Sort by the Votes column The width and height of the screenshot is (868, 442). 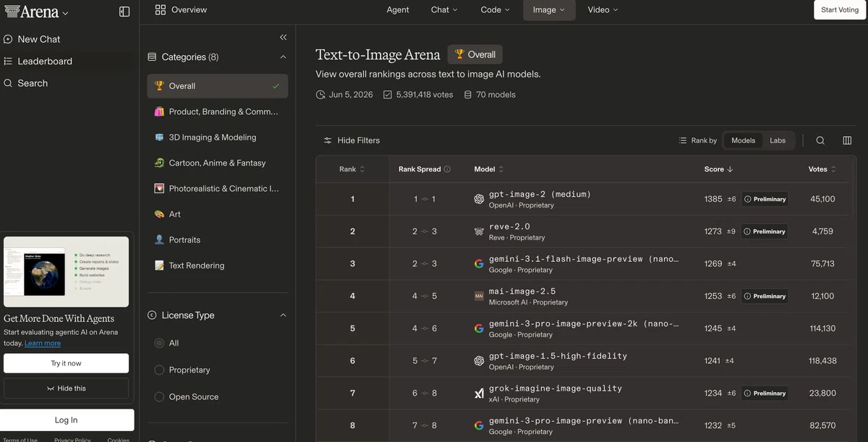click(822, 169)
